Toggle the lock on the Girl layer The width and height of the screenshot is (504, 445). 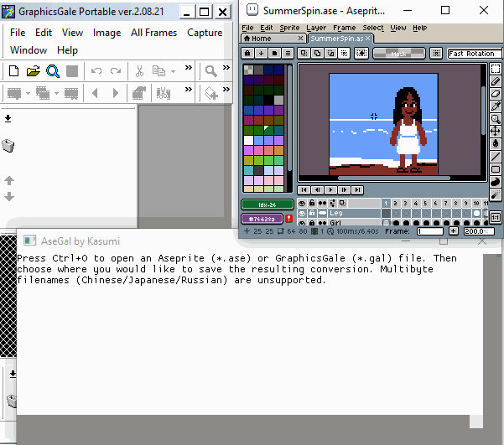point(312,222)
